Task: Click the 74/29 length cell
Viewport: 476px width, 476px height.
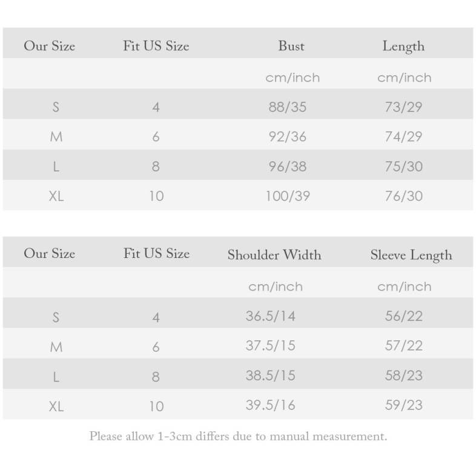Action: point(404,137)
